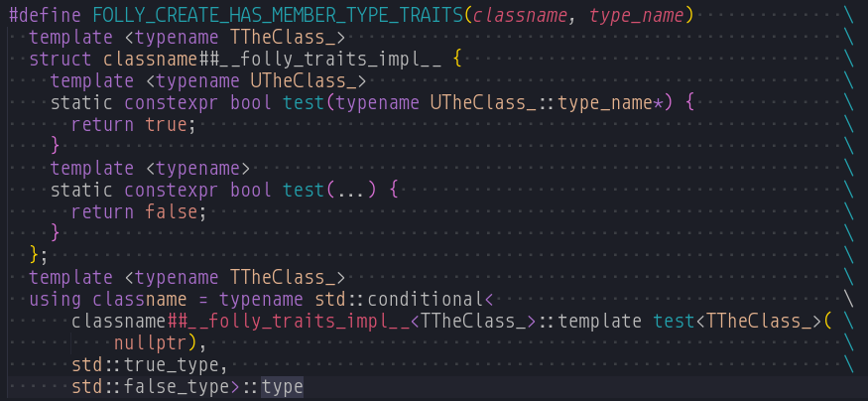This screenshot has height=401, width=868.
Task: Click 'return false;' statement
Action: point(139,211)
